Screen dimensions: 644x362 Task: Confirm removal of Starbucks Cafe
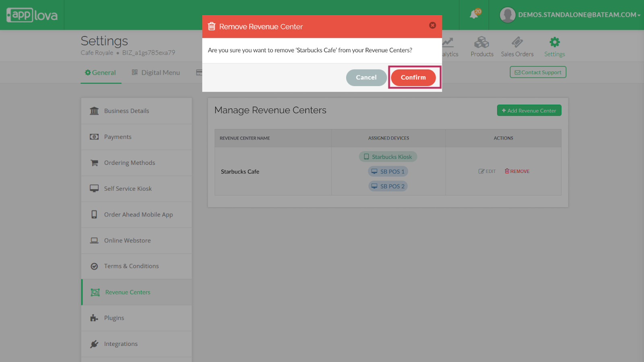[413, 77]
